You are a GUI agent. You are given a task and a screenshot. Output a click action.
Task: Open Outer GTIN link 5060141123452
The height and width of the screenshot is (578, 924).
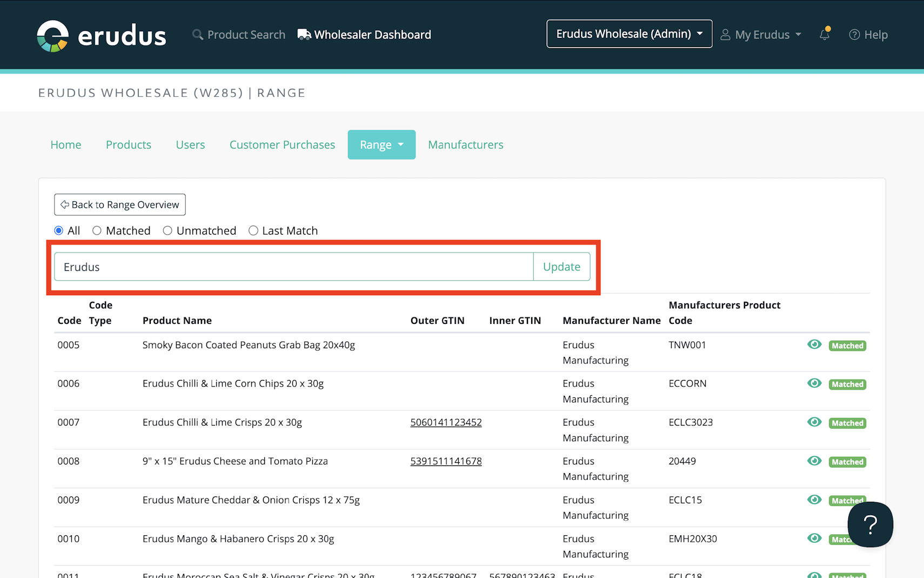click(x=446, y=422)
